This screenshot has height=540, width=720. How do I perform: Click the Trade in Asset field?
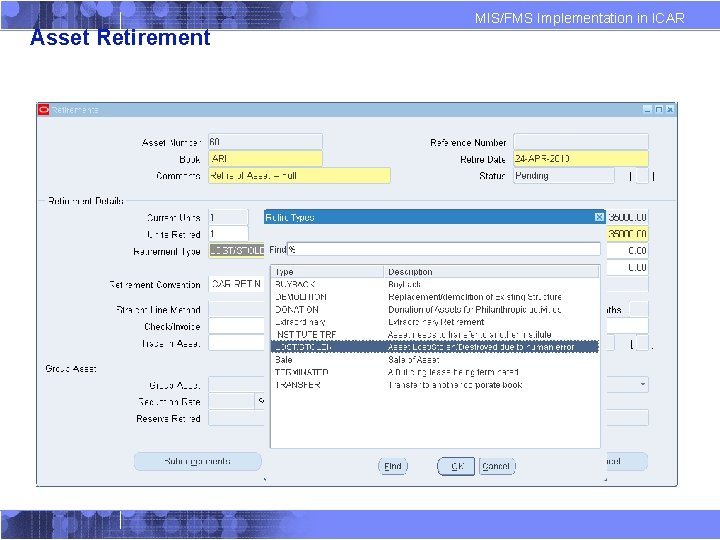(236, 343)
